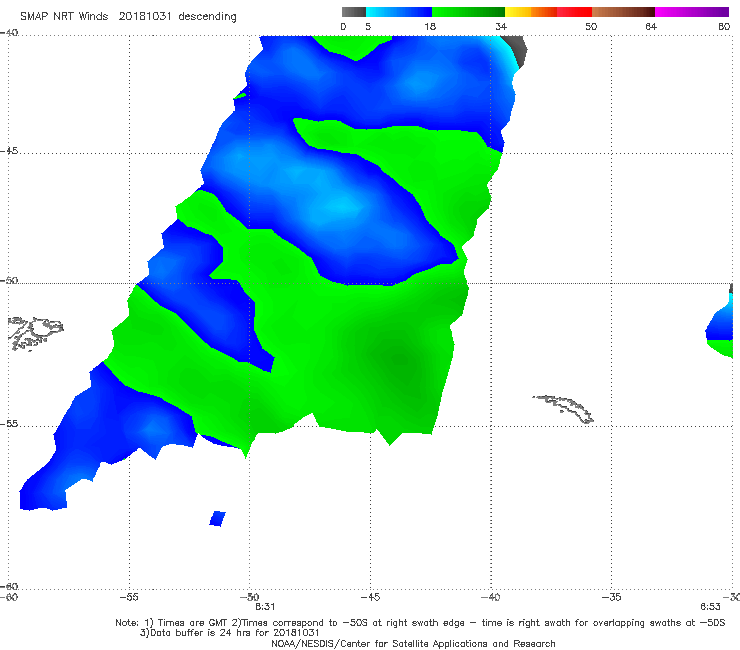Click the color bar label "34"
Screen dimensions: 740x650
point(501,27)
